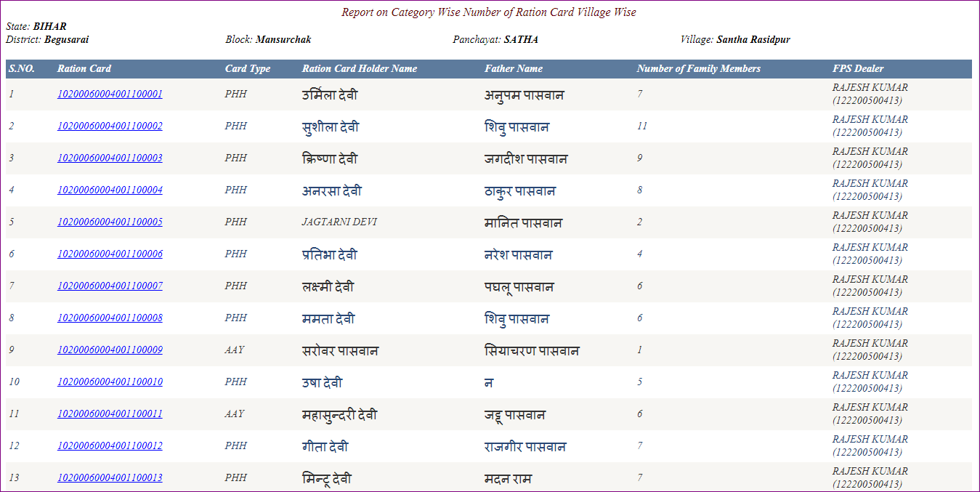Screen dimensions: 980x492
Task: Click the Father Name column header
Action: click(x=514, y=69)
